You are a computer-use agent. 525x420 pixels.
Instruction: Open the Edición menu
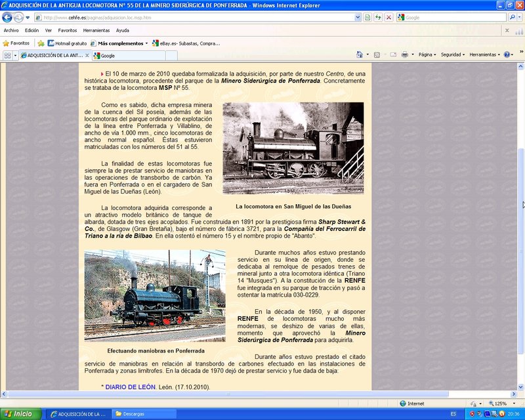[x=31, y=30]
